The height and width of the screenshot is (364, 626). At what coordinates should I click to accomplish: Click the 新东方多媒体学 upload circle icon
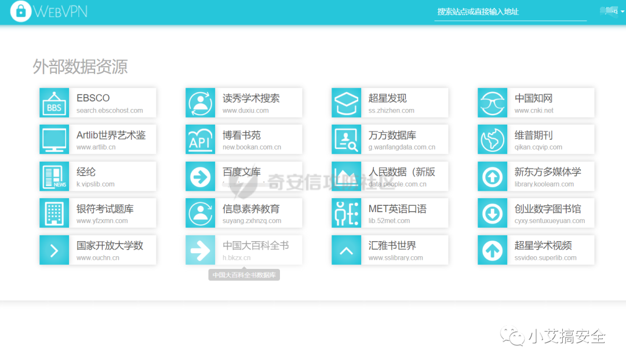[x=493, y=176]
